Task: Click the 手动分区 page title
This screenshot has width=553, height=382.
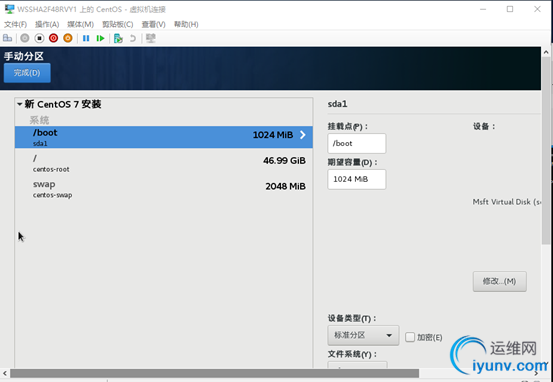Action: (x=24, y=56)
